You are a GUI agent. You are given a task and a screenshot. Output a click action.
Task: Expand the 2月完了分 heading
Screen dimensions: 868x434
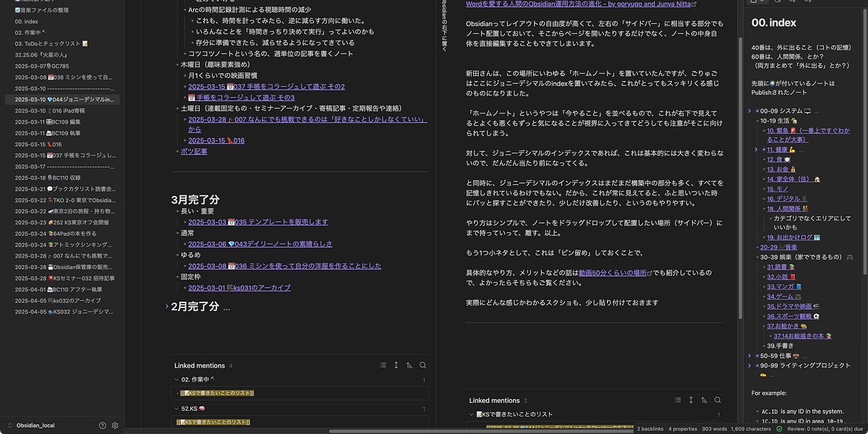pyautogui.click(x=166, y=307)
